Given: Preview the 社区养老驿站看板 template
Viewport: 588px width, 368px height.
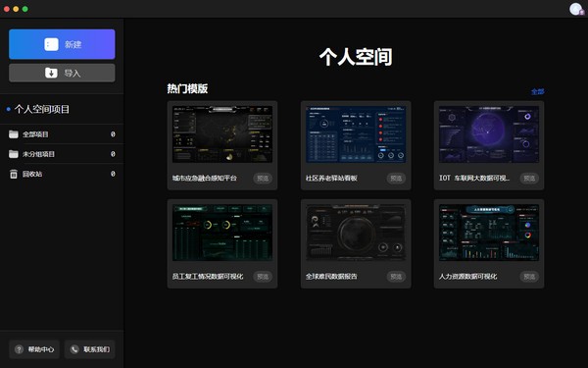Looking at the screenshot, I should click(396, 178).
